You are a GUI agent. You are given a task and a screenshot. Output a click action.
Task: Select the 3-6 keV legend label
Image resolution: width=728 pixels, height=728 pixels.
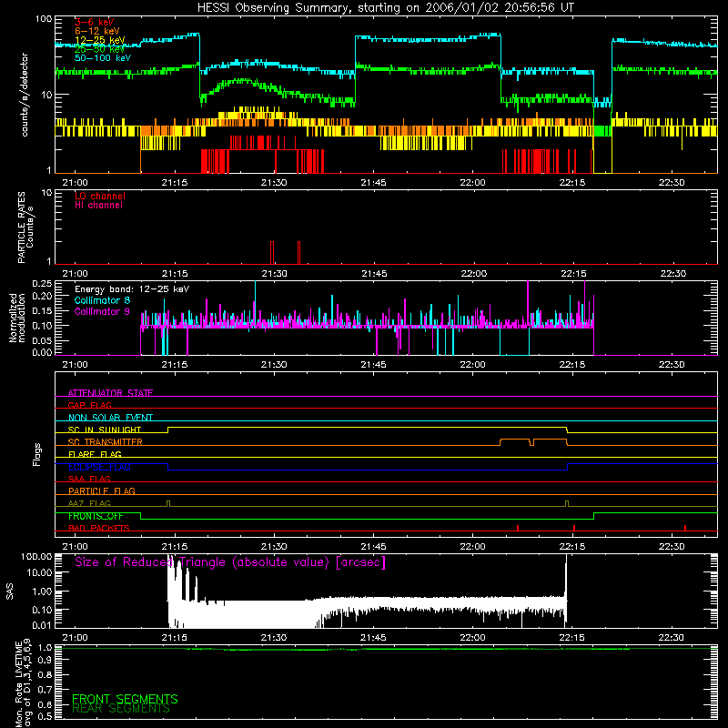tap(95, 22)
